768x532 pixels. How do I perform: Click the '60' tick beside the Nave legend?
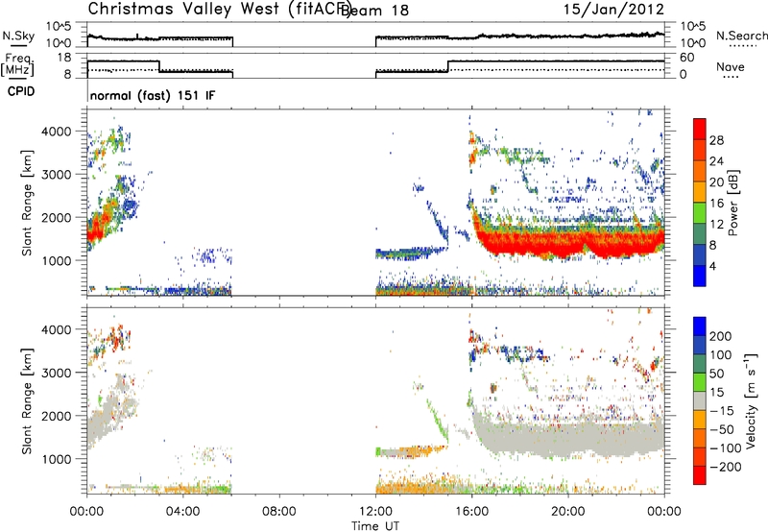tap(686, 58)
